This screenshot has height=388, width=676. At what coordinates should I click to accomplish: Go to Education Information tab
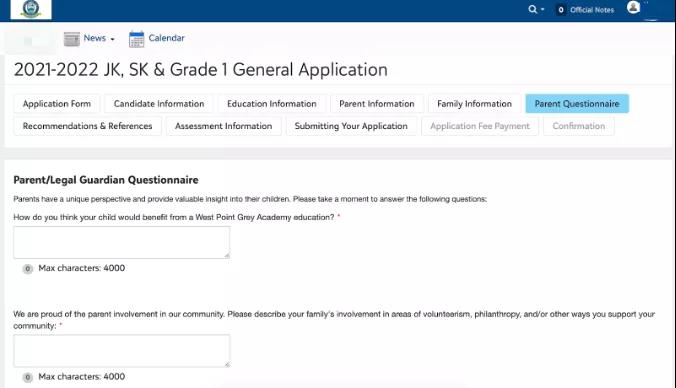(272, 104)
